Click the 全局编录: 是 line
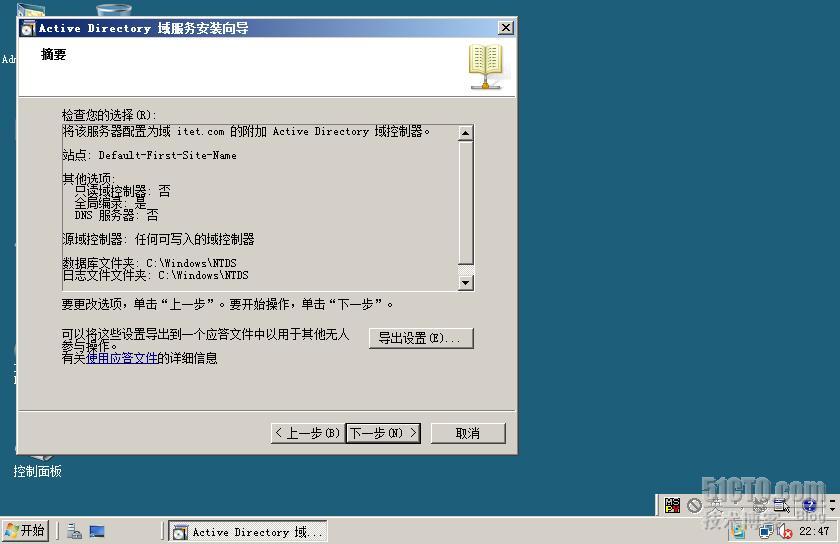Image resolution: width=840 pixels, height=544 pixels. [110, 203]
